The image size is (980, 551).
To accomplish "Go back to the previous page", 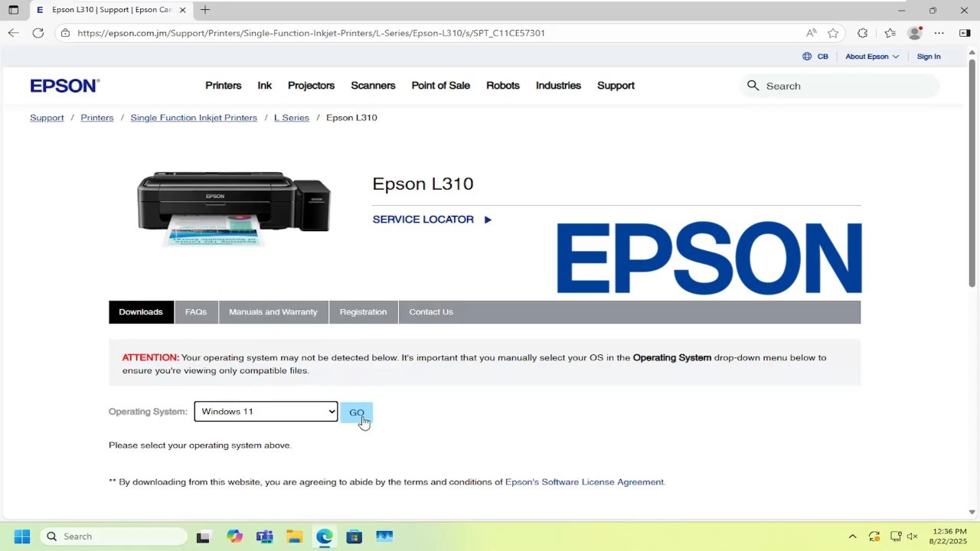I will 13,33.
